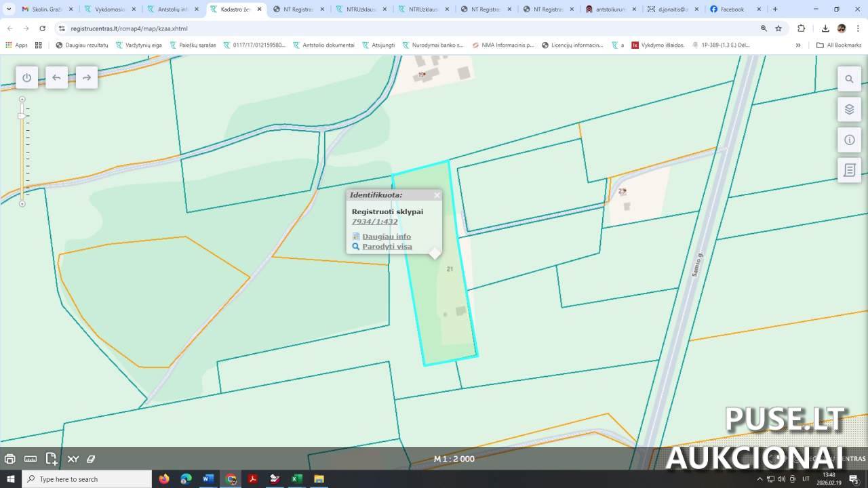868x488 pixels.
Task: Click the XY coordinates tool
Action: [73, 459]
